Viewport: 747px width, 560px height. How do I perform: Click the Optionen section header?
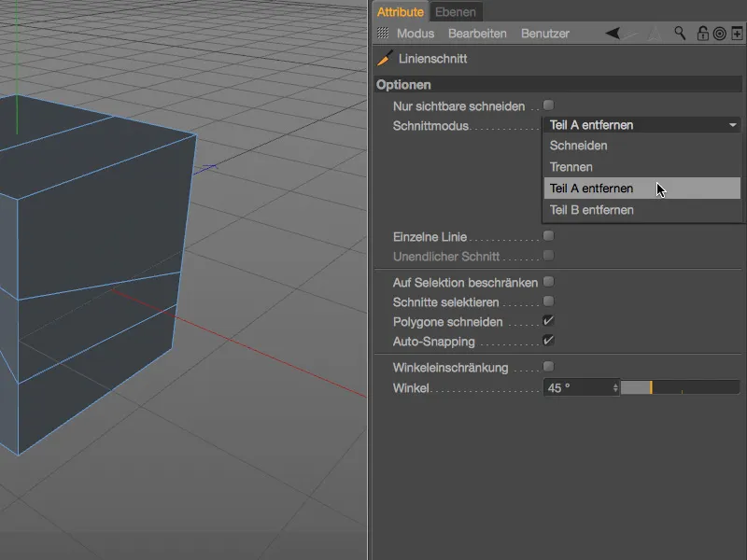pos(557,85)
